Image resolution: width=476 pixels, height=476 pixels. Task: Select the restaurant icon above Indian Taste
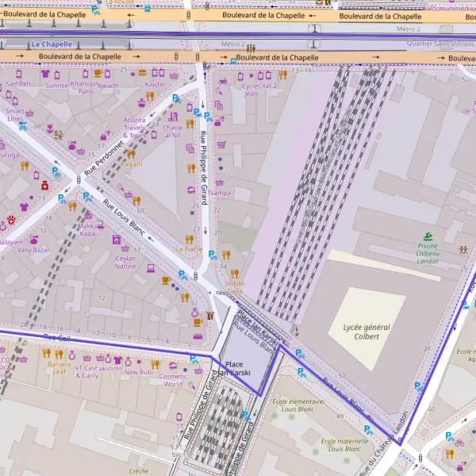pyautogui.click(x=234, y=274)
